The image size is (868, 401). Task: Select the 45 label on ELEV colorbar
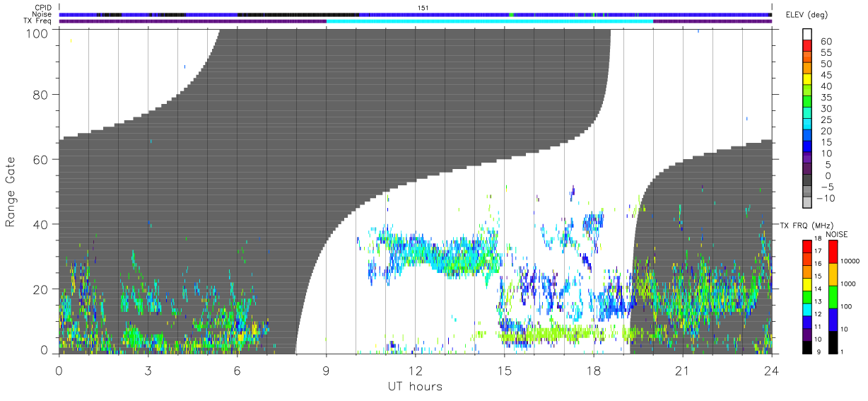click(x=826, y=75)
